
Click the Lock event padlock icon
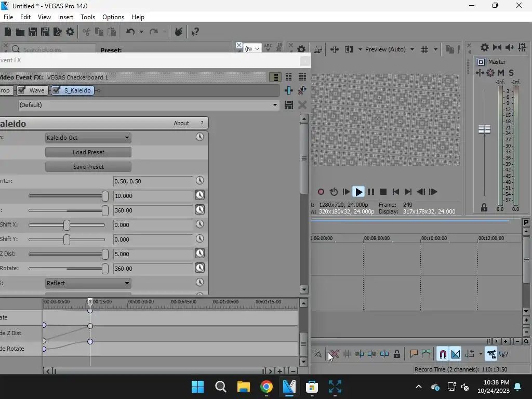(396, 354)
